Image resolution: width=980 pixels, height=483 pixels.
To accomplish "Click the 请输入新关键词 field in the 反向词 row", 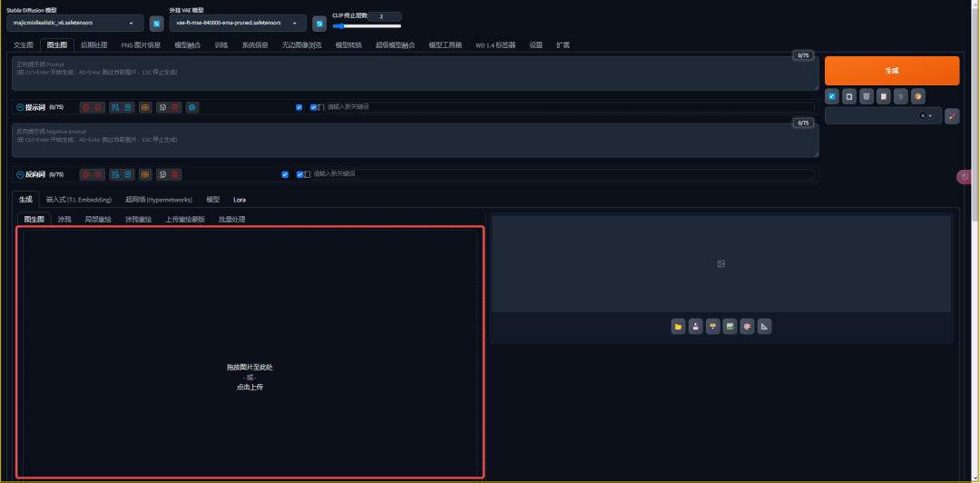I will point(563,174).
